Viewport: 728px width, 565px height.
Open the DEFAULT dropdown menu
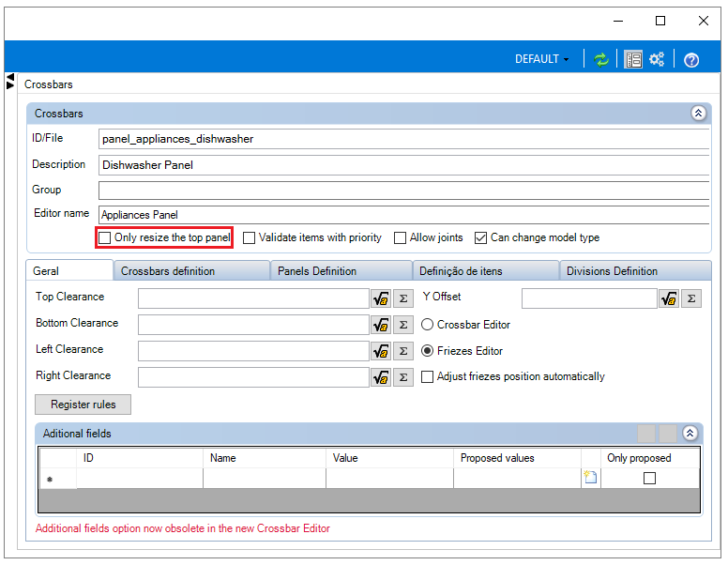[541, 59]
